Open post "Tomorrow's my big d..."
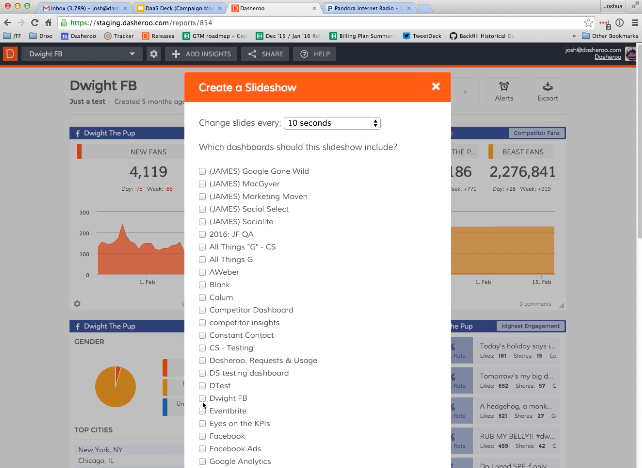Image resolution: width=642 pixels, height=468 pixels. [x=516, y=376]
